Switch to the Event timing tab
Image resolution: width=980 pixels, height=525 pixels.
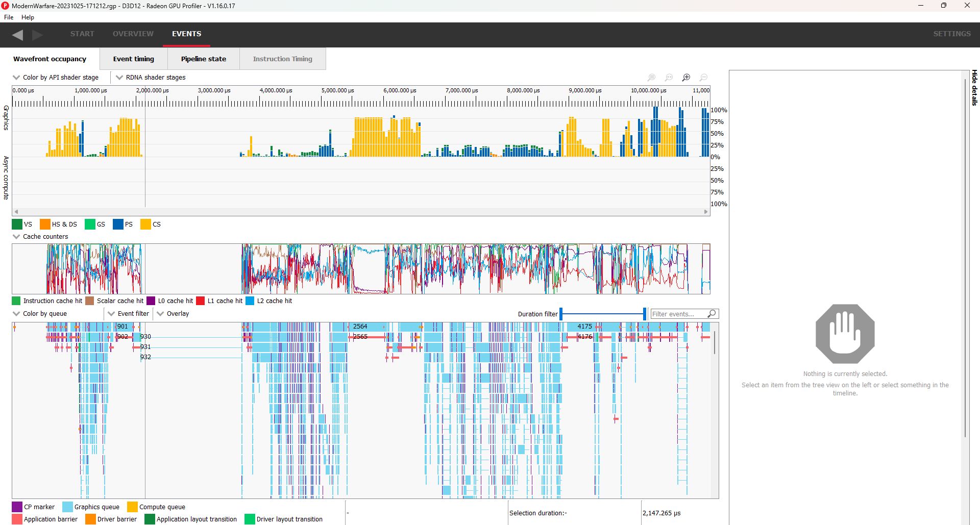pyautogui.click(x=134, y=59)
